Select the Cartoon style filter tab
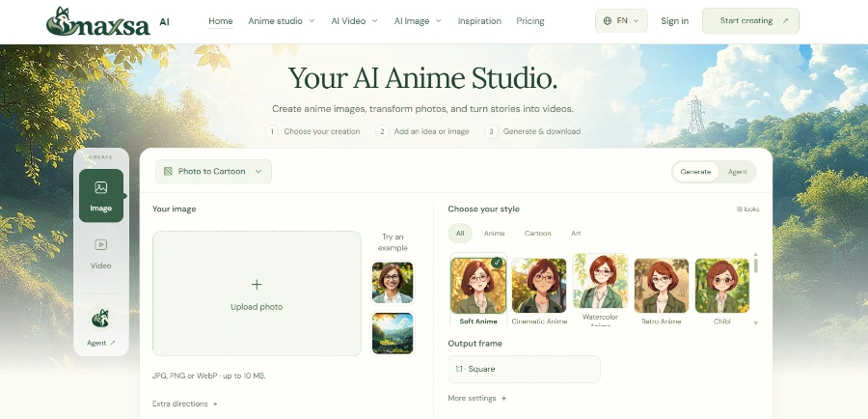Image resolution: width=868 pixels, height=419 pixels. [x=537, y=234]
